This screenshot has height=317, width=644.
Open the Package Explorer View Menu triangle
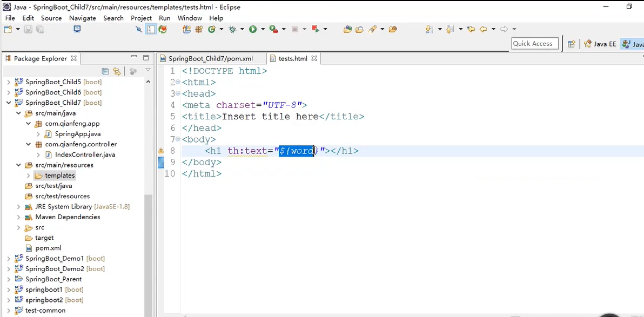click(148, 71)
